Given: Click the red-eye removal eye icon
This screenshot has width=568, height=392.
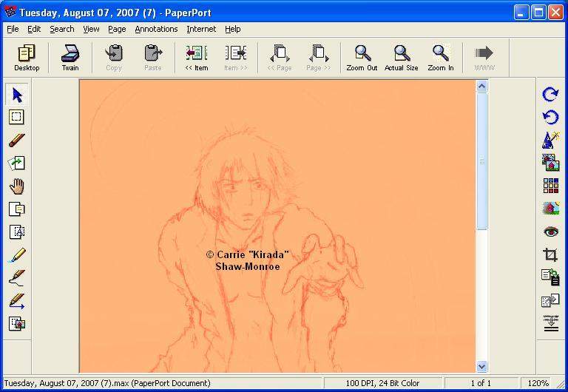Looking at the screenshot, I should [550, 232].
